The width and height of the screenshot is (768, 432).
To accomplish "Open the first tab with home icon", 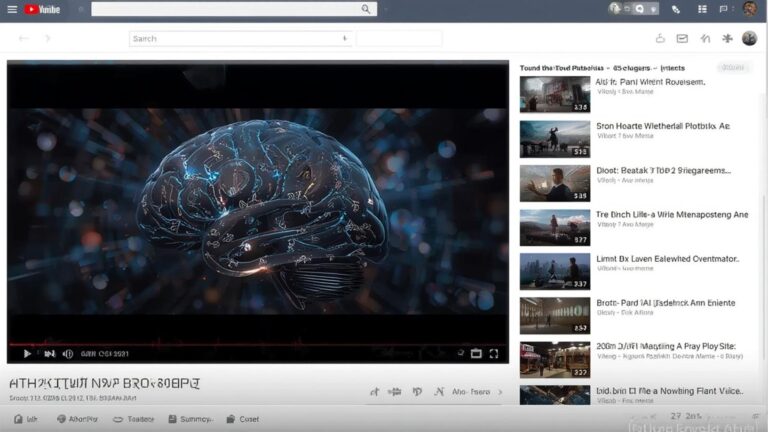I will point(25,419).
